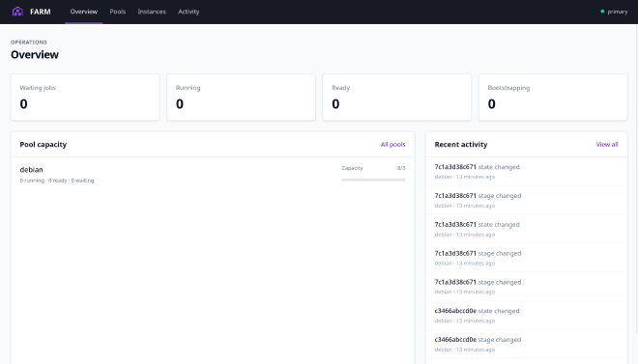Click the Pool capacity heading
The image size is (638, 364).
pyautogui.click(x=43, y=144)
